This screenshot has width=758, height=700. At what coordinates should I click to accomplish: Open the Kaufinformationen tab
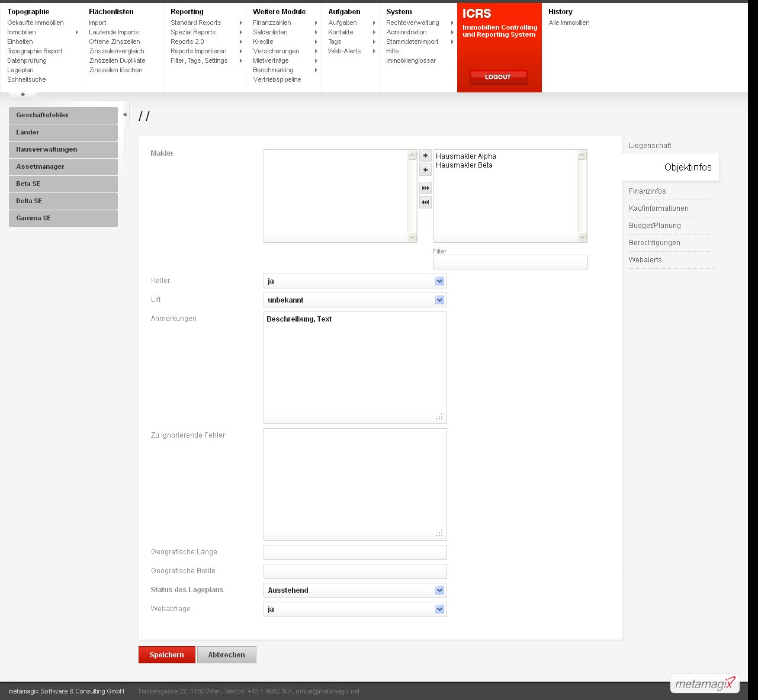659,208
